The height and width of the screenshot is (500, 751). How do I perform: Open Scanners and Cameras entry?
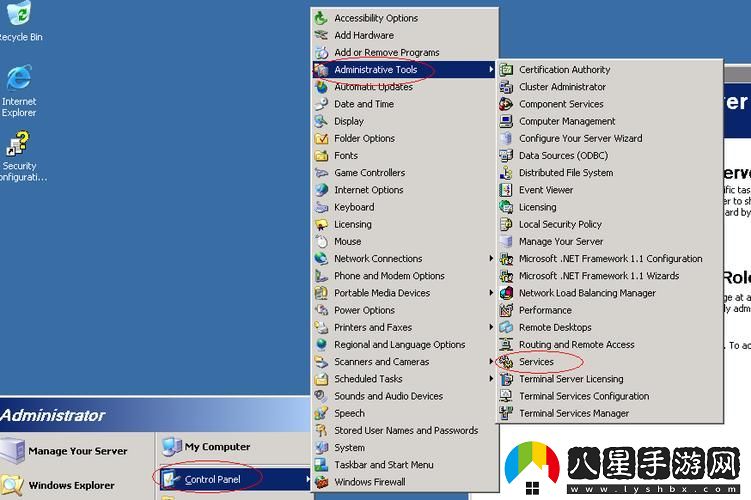pos(404,362)
